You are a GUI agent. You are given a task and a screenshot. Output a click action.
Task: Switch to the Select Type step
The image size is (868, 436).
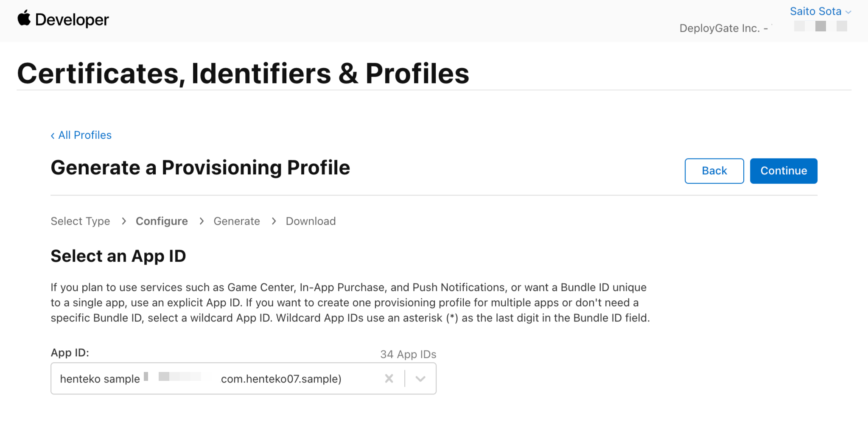pos(80,221)
